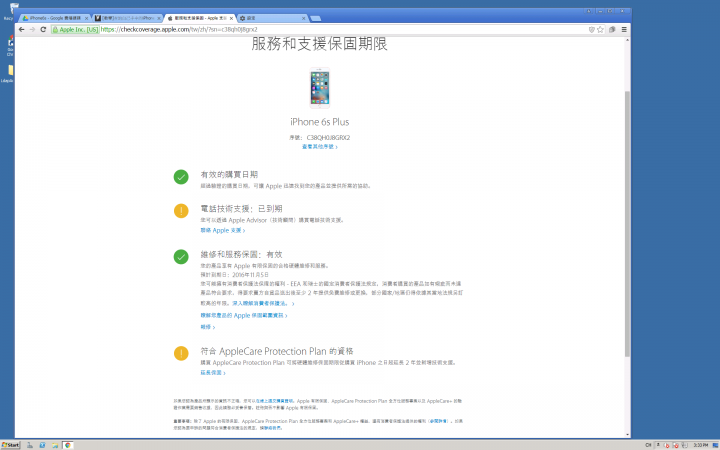Open a new tab with the new-tab button
This screenshot has width=720, height=450.
(316, 18)
